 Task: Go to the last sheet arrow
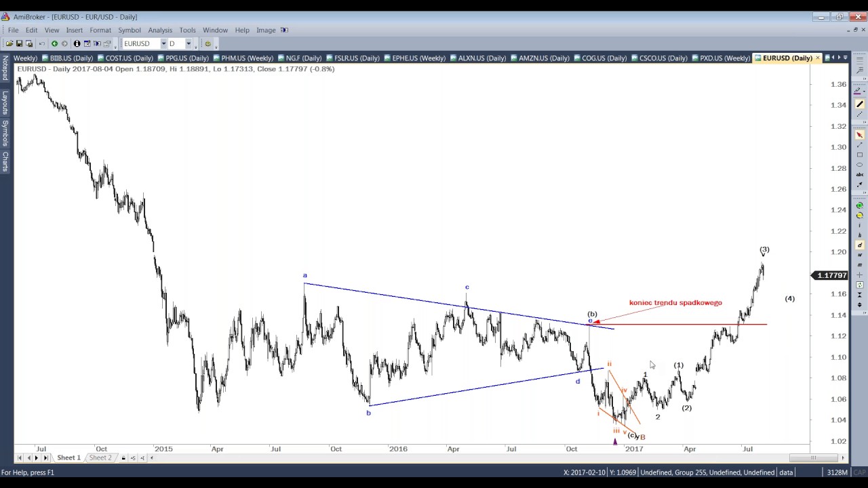(x=45, y=457)
